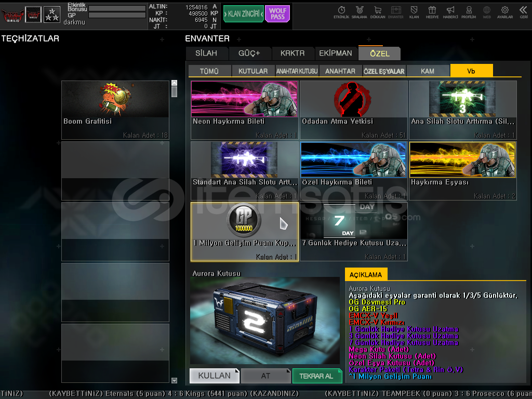
Task: Open the Dükkan shop cart icon
Action: tap(378, 12)
